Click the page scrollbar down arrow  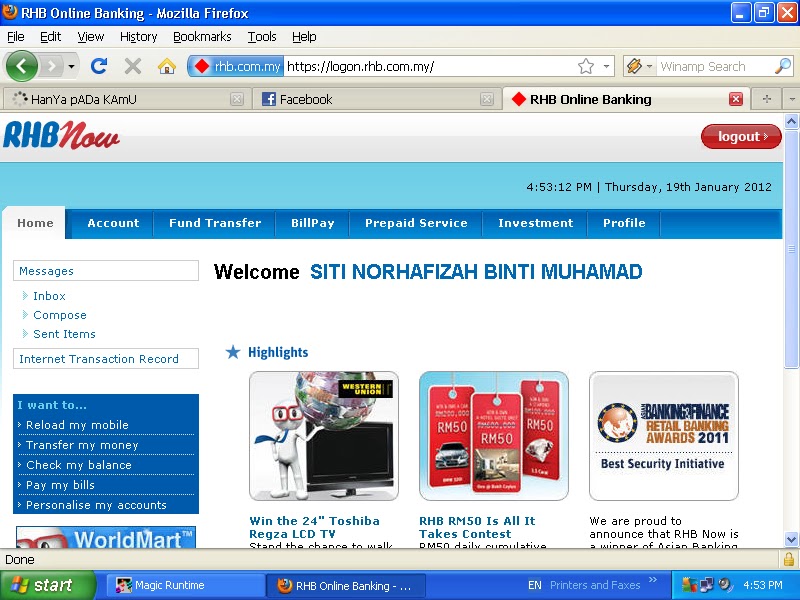(x=791, y=539)
